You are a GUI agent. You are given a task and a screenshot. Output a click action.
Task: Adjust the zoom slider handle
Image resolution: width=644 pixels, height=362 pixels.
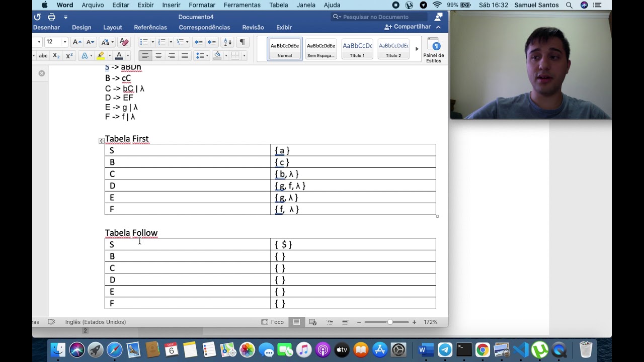390,322
